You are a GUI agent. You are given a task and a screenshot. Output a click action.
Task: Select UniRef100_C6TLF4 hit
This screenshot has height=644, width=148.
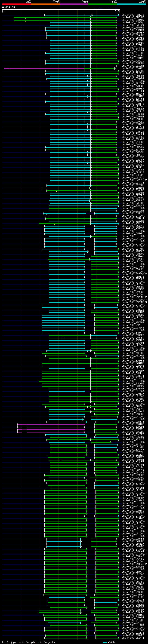[x=133, y=91]
